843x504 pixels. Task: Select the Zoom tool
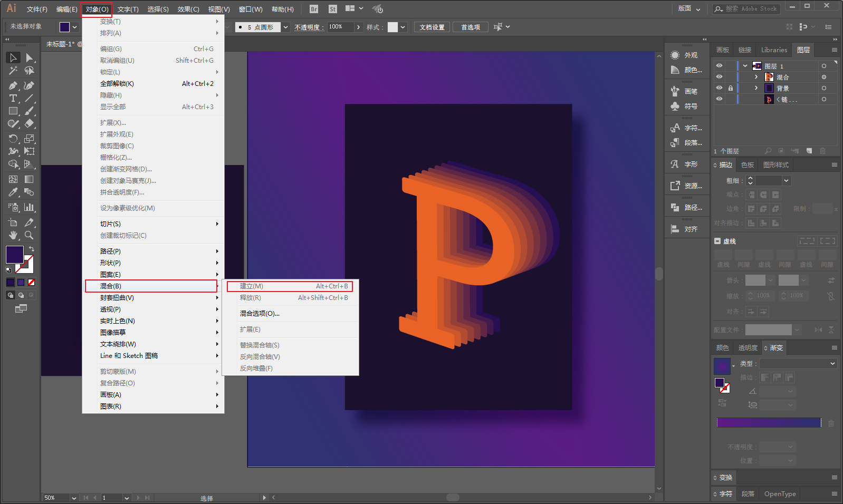point(29,235)
